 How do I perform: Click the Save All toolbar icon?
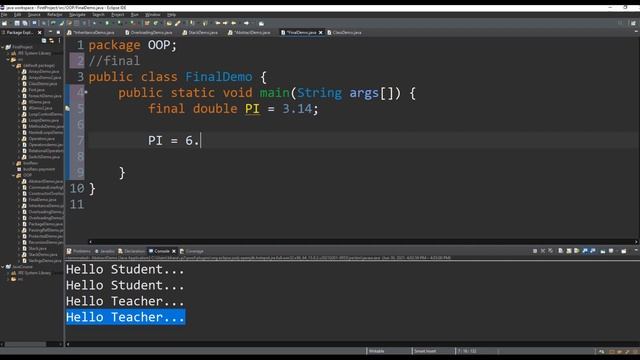(25, 23)
